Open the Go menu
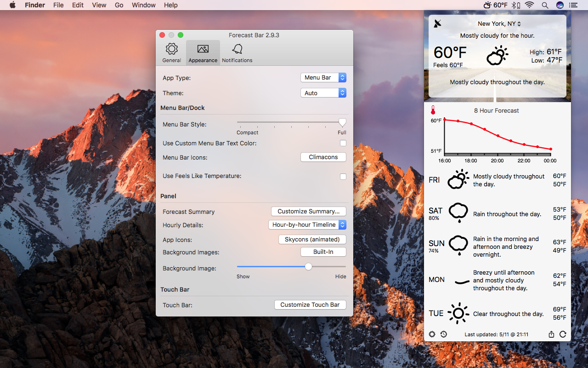 click(x=119, y=5)
